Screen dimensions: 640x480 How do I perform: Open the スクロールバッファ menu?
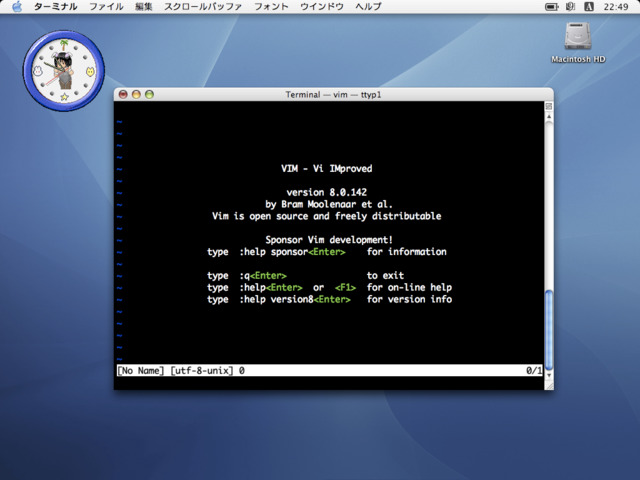(203, 7)
